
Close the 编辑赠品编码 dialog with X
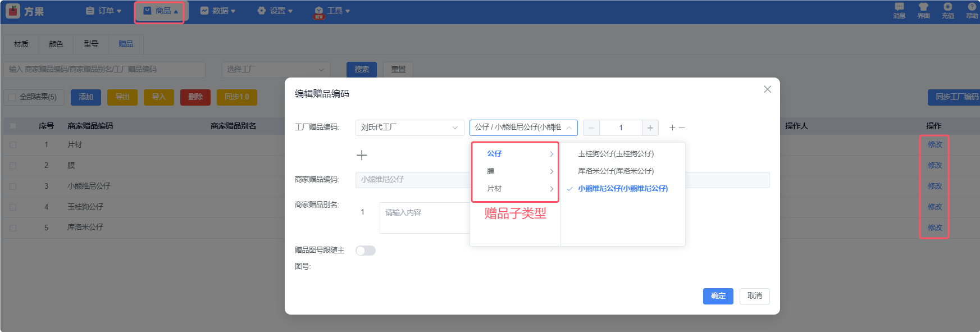tap(767, 89)
